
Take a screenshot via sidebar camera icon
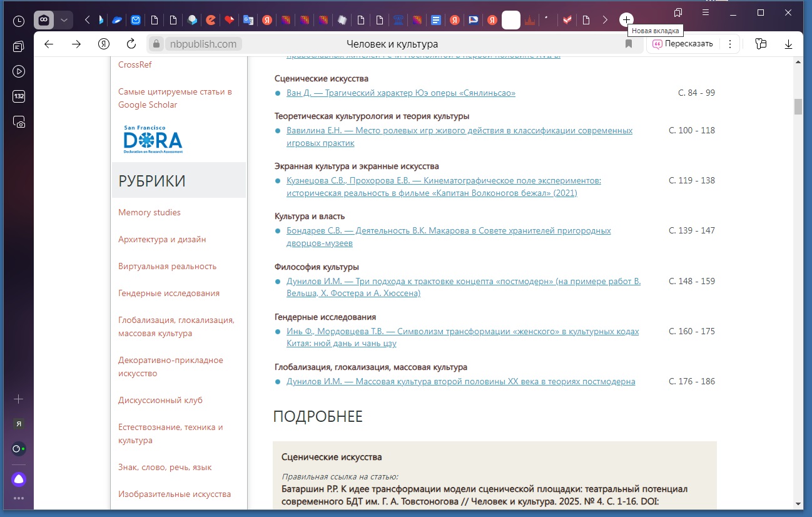pos(19,122)
